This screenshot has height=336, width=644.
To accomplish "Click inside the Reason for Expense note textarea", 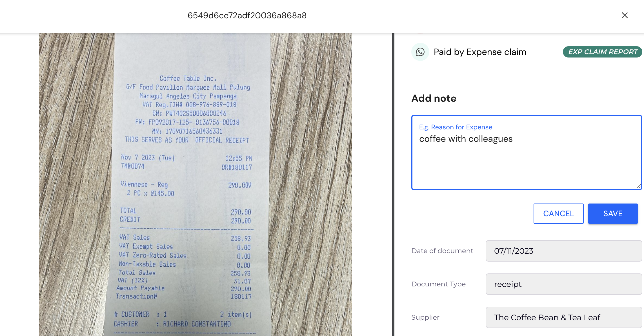I will [x=527, y=152].
